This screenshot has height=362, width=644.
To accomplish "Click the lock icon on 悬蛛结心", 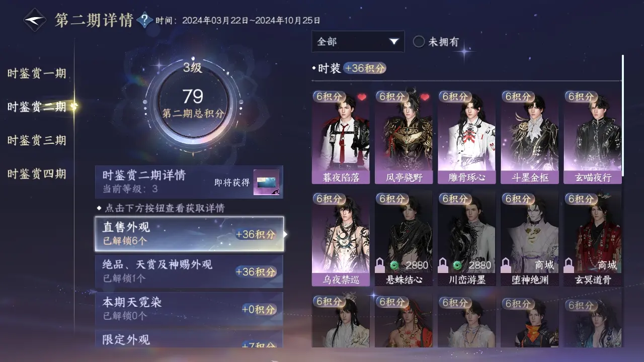I will click(x=381, y=264).
